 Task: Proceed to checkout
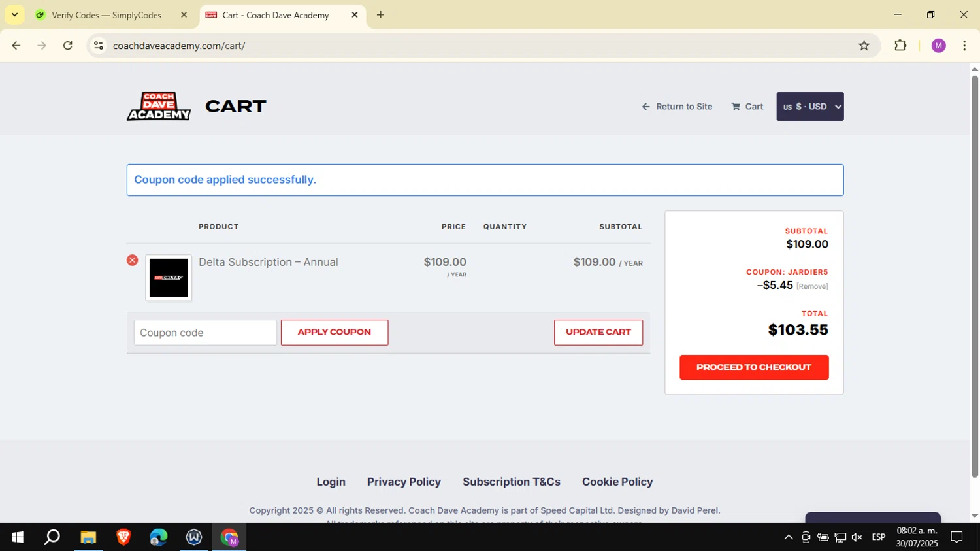754,367
